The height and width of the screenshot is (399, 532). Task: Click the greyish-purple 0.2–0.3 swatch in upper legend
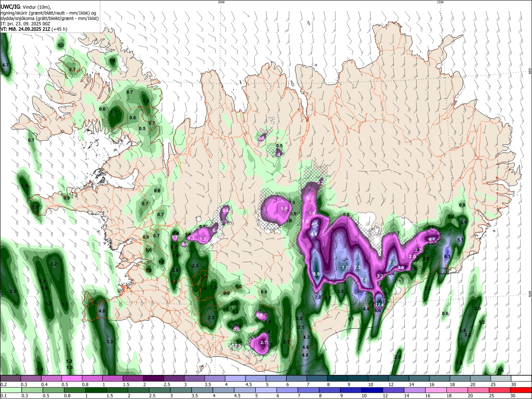click(10, 378)
